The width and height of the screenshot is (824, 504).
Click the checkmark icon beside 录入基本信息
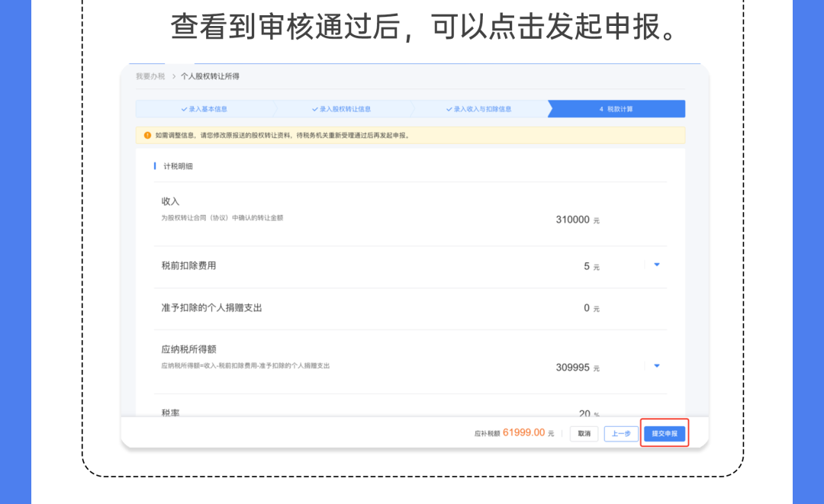[184, 109]
